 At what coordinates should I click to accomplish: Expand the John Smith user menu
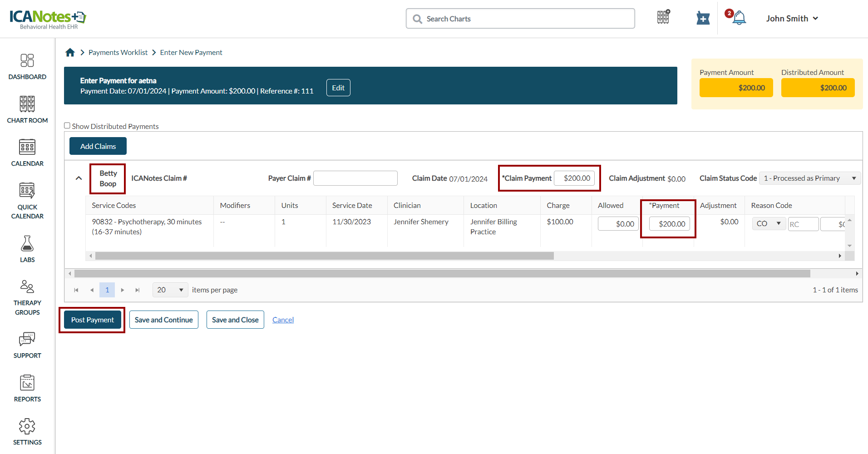(792, 19)
